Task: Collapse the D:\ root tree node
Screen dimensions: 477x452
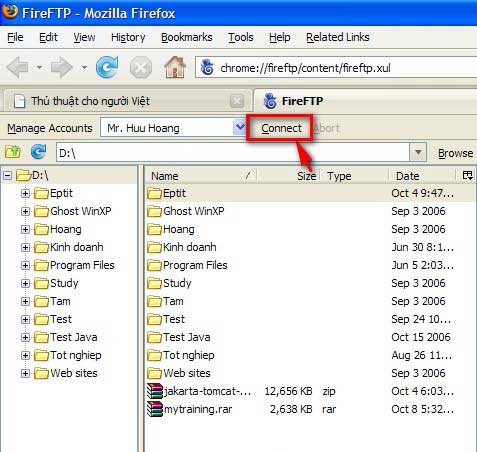Action: tap(8, 175)
